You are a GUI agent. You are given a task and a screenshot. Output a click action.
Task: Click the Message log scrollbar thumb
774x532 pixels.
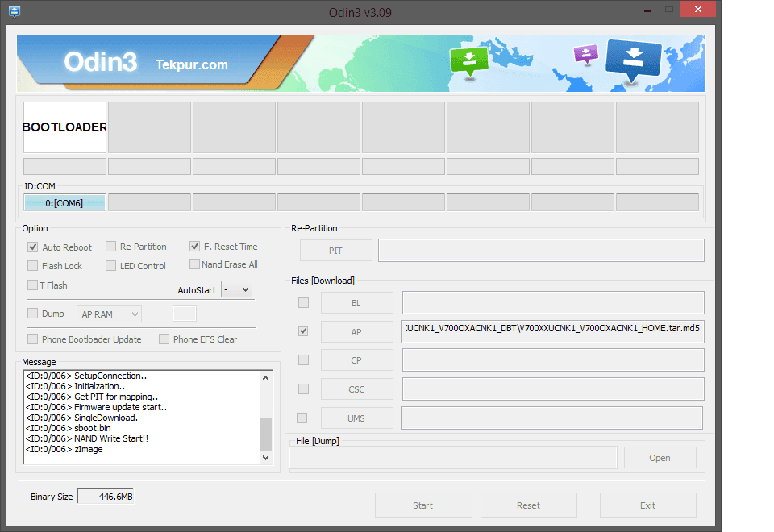pos(265,434)
